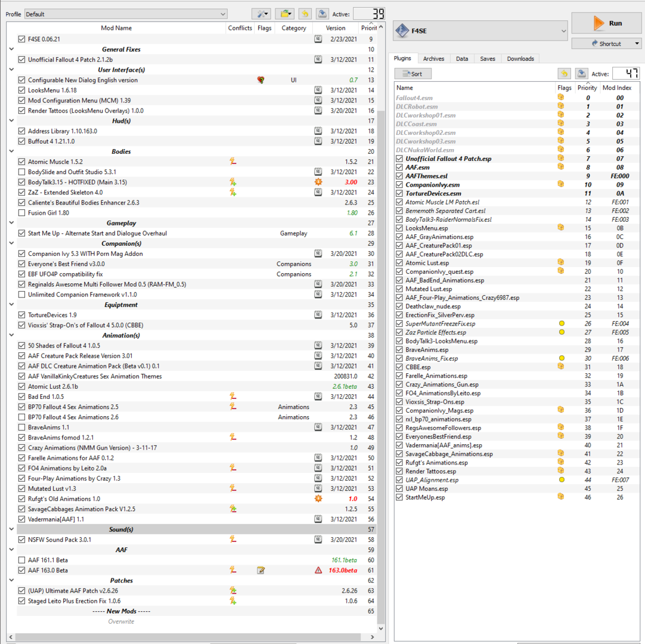The width and height of the screenshot is (645, 644).
Task: Sort mods by the Conflicts column header
Action: (x=240, y=28)
